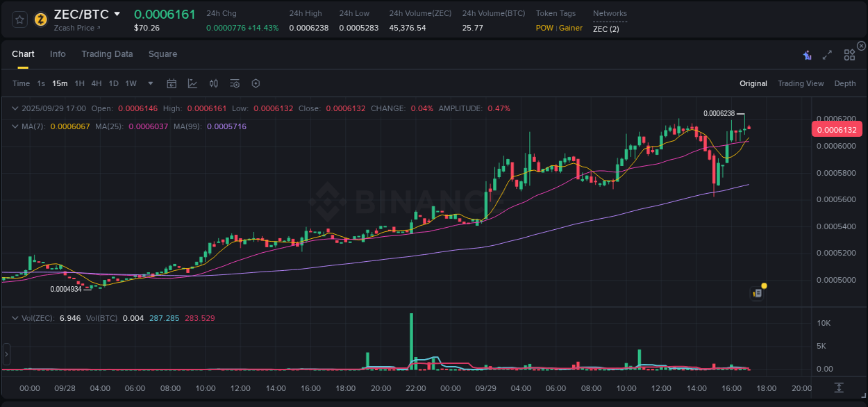Select the 15m timeframe button
The height and width of the screenshot is (407, 868).
(x=59, y=83)
